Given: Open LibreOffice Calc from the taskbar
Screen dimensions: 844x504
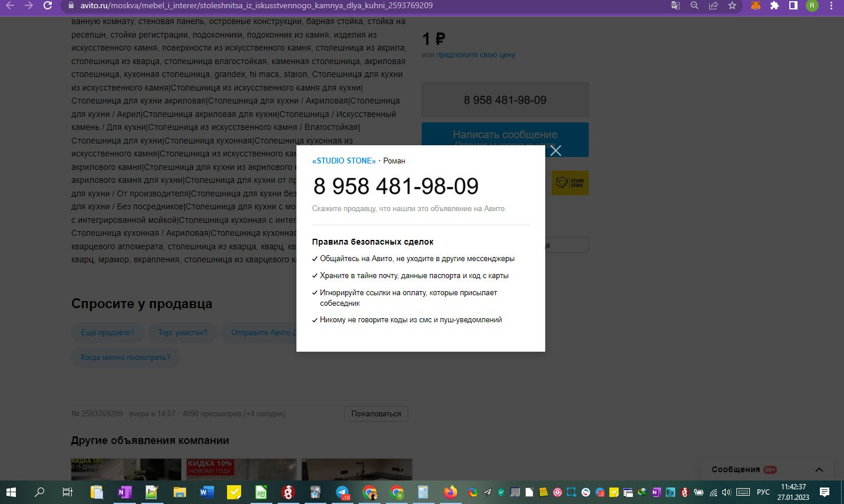Looking at the screenshot, I should point(261,492).
